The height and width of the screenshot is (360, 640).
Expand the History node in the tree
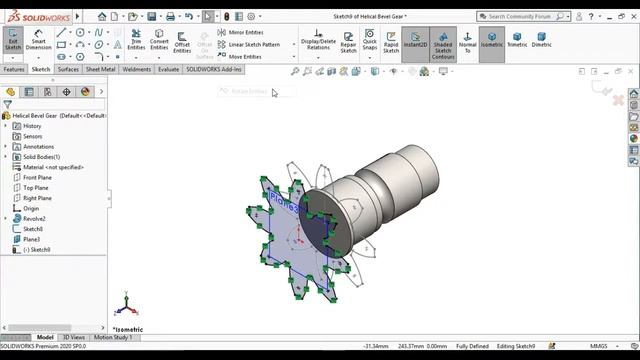click(6, 126)
